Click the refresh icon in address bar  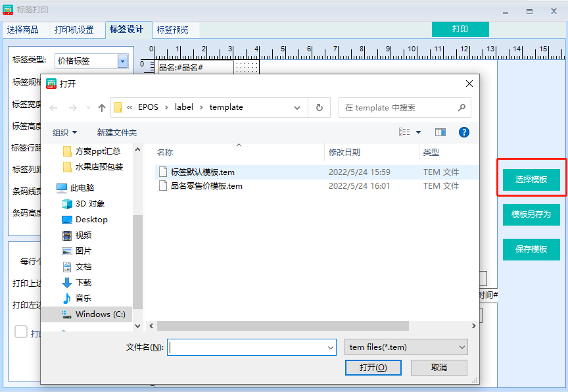(x=319, y=108)
